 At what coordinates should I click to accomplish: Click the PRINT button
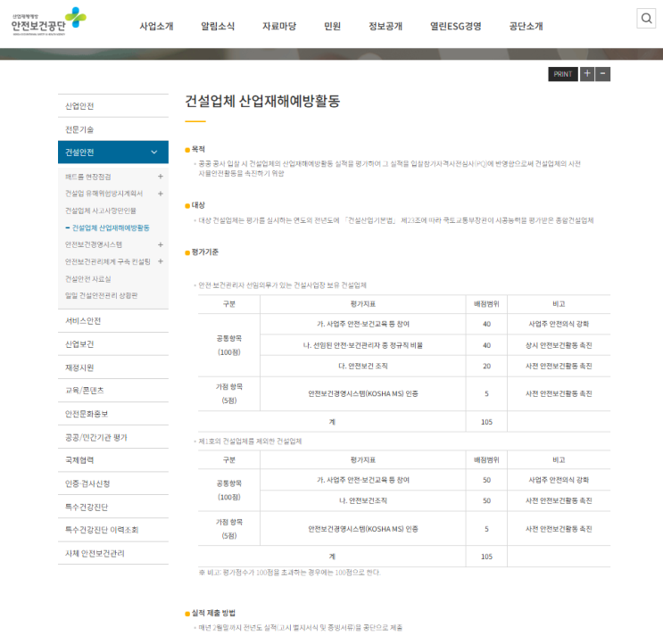(x=563, y=74)
